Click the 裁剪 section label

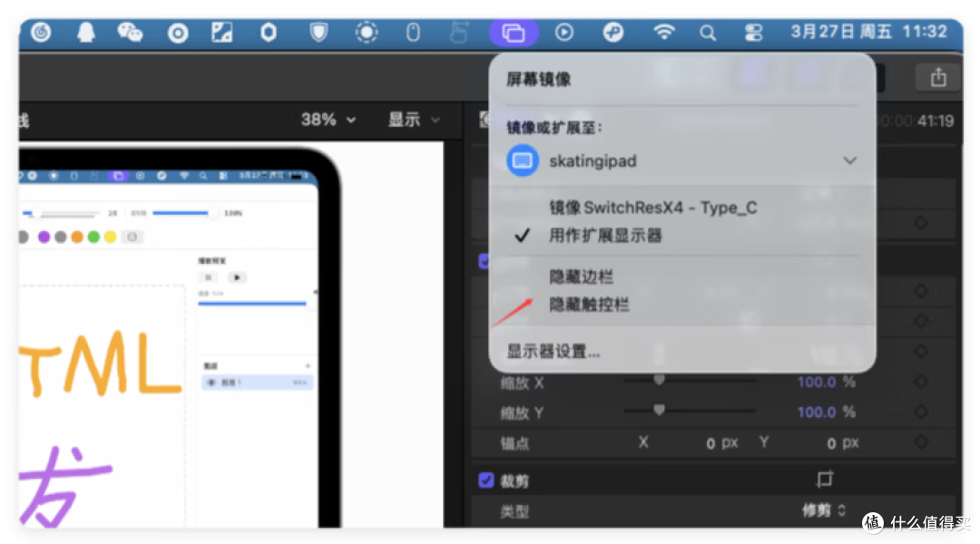(x=514, y=481)
